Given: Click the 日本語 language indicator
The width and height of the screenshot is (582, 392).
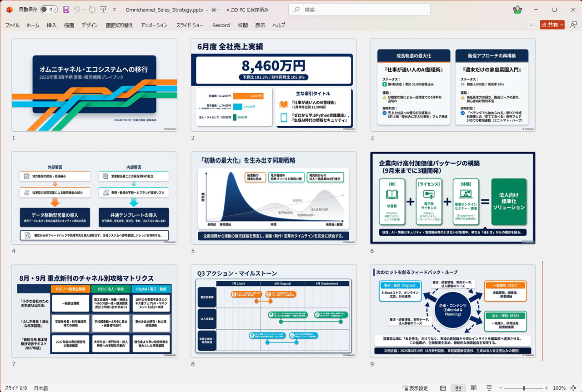Looking at the screenshot, I should coord(41,388).
